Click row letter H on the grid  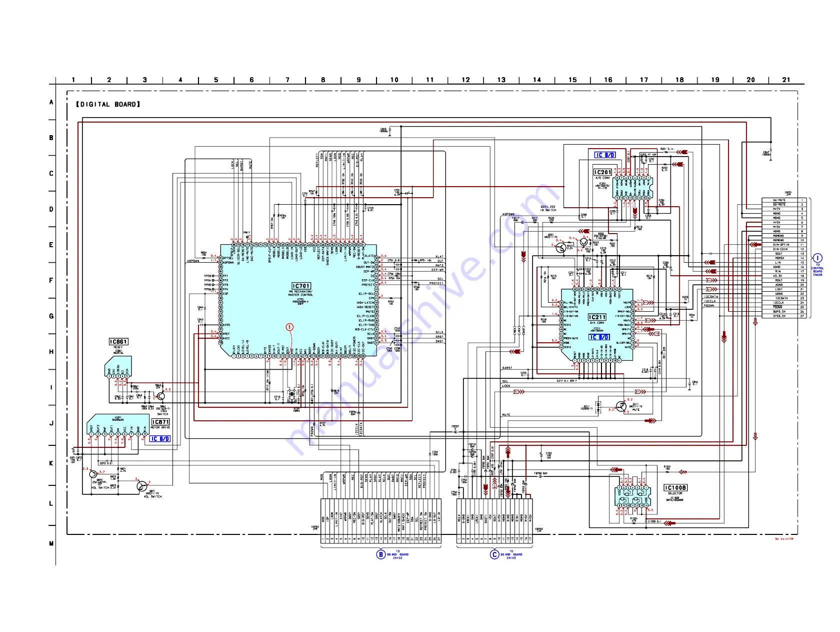coord(51,352)
